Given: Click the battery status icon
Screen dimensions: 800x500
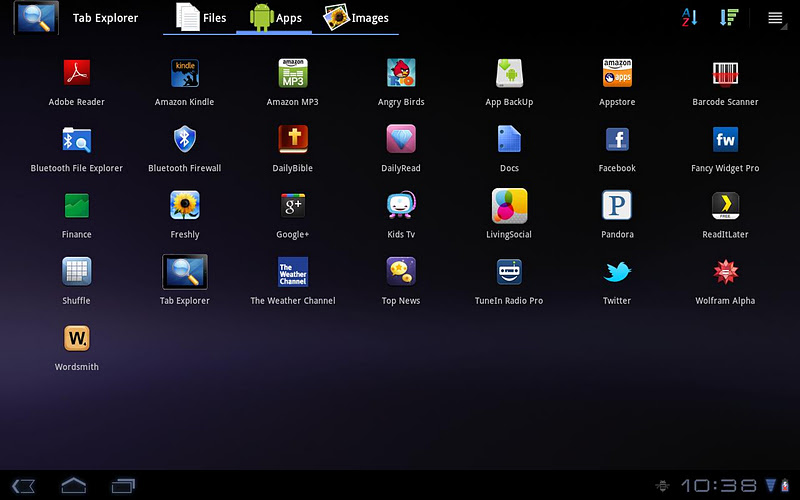Looking at the screenshot, I should point(785,485).
